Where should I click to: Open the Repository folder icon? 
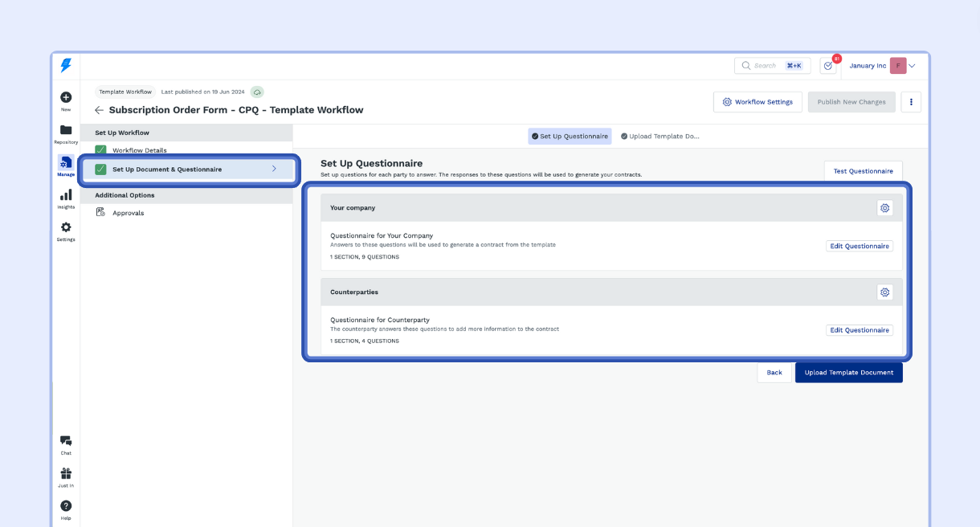[x=66, y=130]
